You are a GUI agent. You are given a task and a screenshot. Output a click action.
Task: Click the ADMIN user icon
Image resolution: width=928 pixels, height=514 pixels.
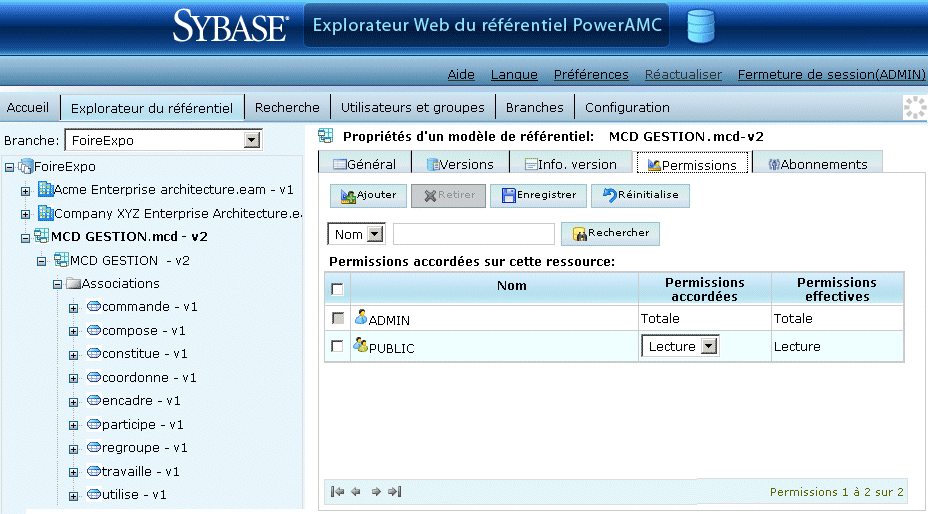[x=360, y=317]
